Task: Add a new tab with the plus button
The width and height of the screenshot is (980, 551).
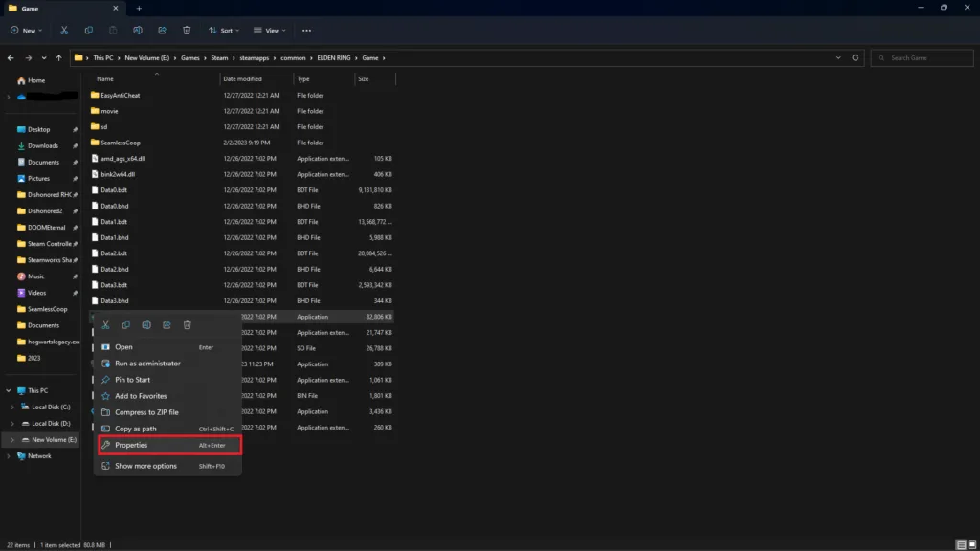Action: tap(139, 8)
